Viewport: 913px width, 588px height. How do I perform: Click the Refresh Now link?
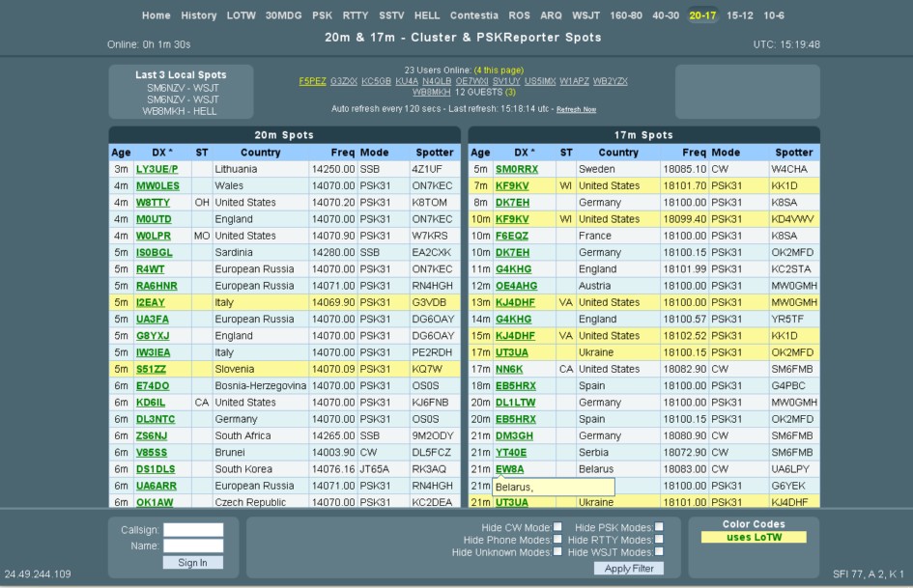(x=576, y=110)
